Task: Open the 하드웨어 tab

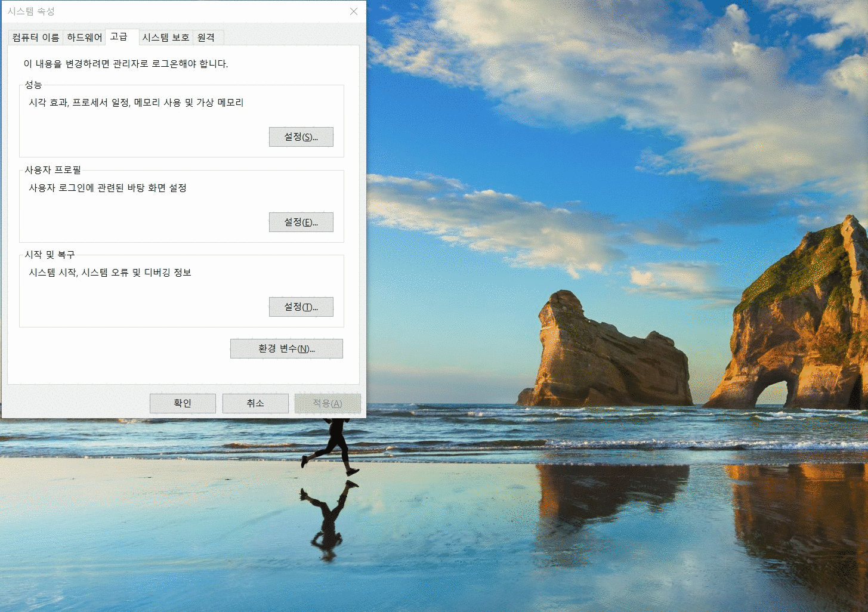Action: pyautogui.click(x=85, y=38)
